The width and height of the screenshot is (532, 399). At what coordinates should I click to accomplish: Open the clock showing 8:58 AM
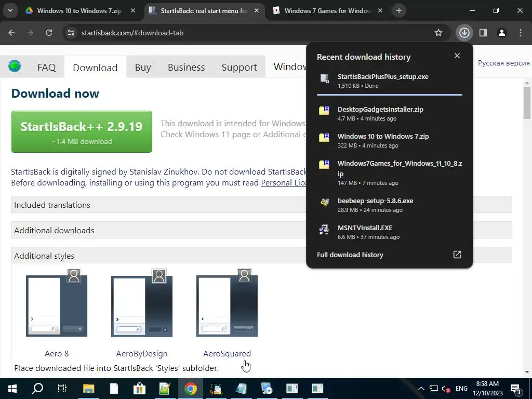point(487,389)
